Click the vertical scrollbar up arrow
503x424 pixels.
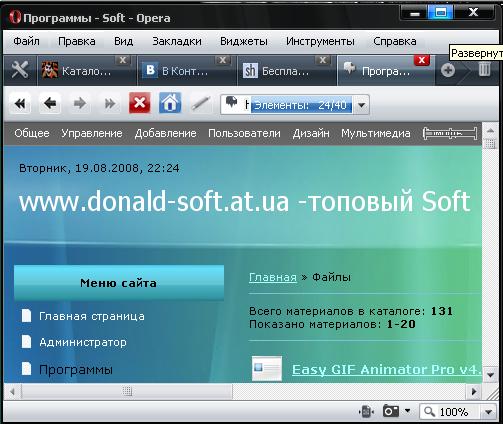click(x=490, y=131)
